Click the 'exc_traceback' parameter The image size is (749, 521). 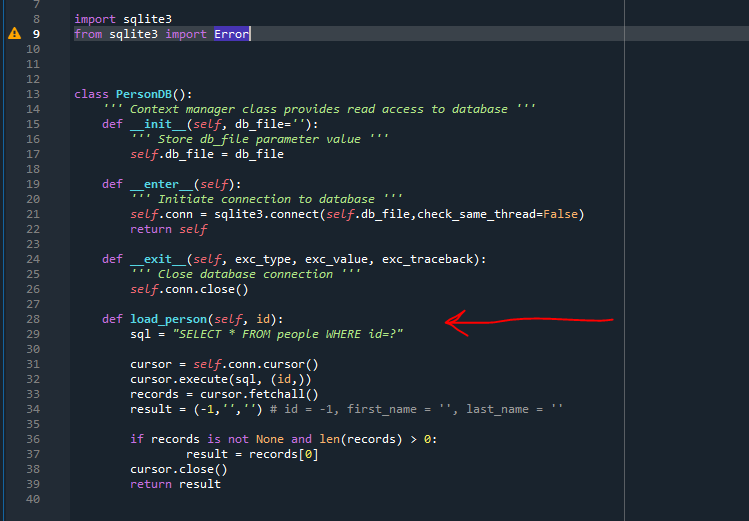(428, 259)
